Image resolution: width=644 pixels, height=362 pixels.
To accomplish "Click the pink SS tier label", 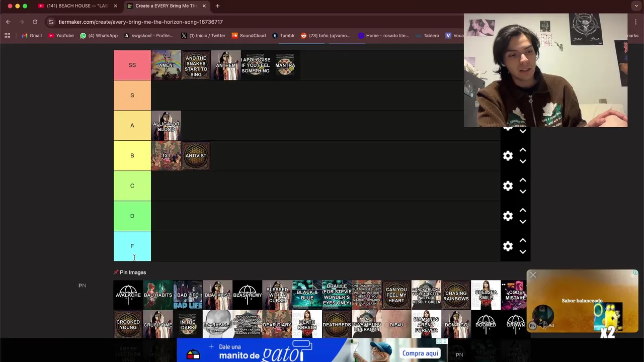I will tap(132, 65).
